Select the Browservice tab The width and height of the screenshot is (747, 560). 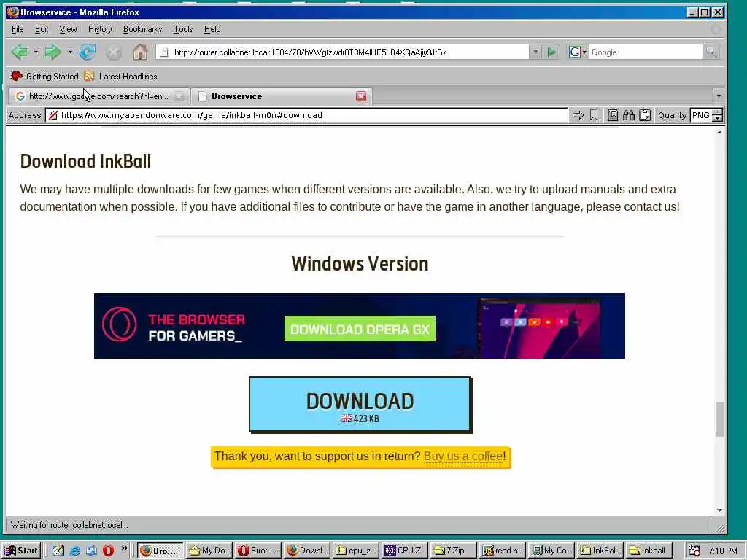pos(282,96)
